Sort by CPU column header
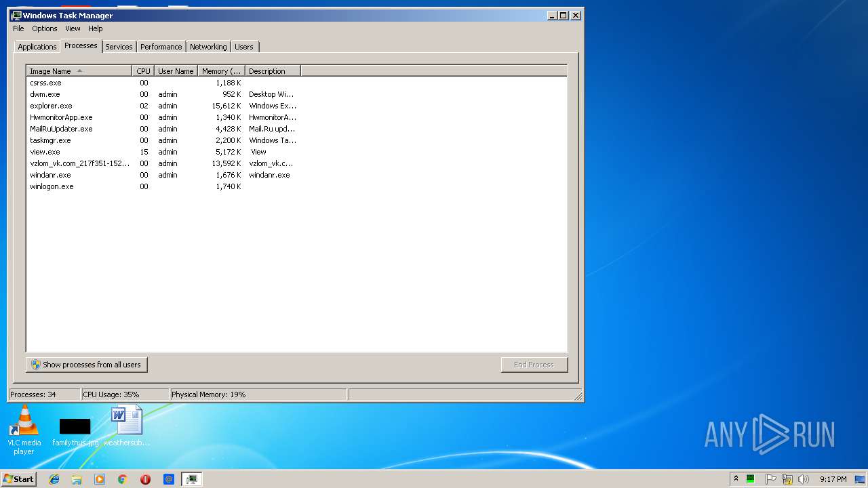868x488 pixels. [143, 71]
